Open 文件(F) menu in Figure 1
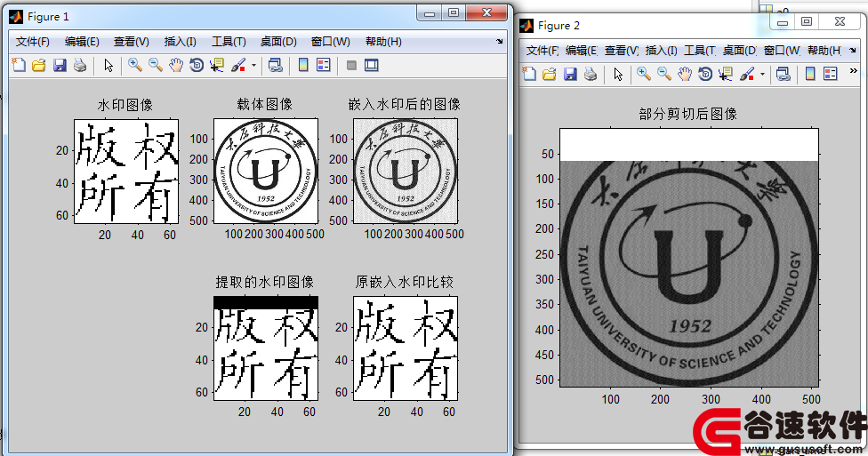 click(x=33, y=42)
